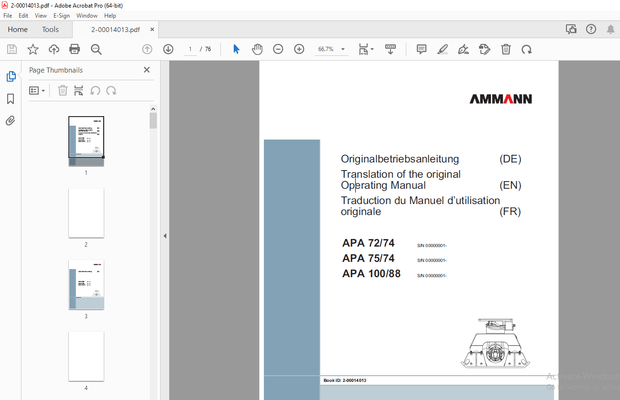Open the notifications bell

tap(611, 29)
